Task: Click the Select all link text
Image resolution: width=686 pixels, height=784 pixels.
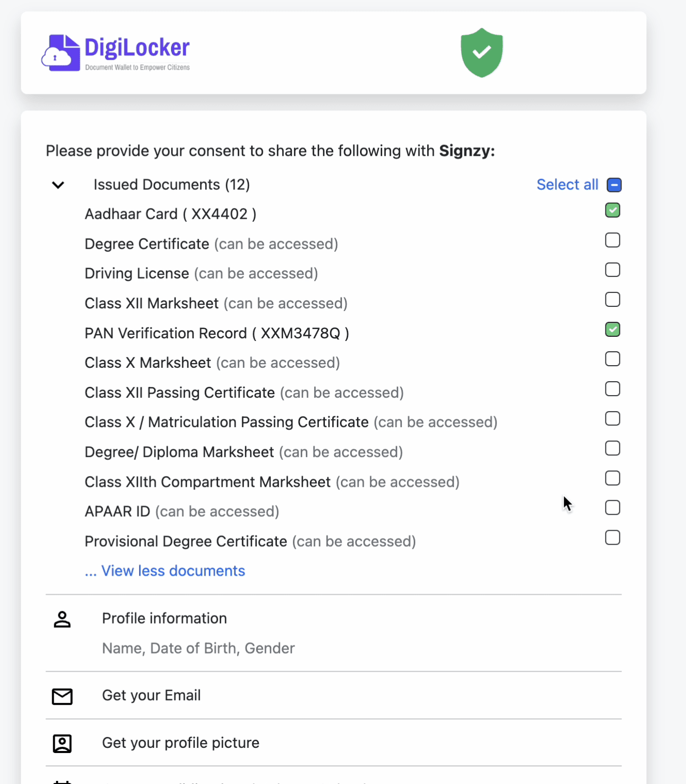Action: [567, 185]
